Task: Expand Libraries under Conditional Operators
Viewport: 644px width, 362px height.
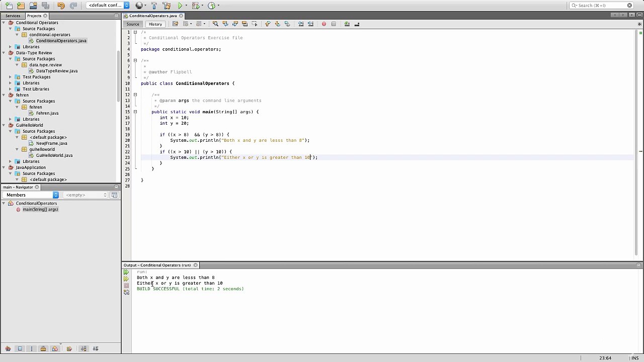Action: 10,47
